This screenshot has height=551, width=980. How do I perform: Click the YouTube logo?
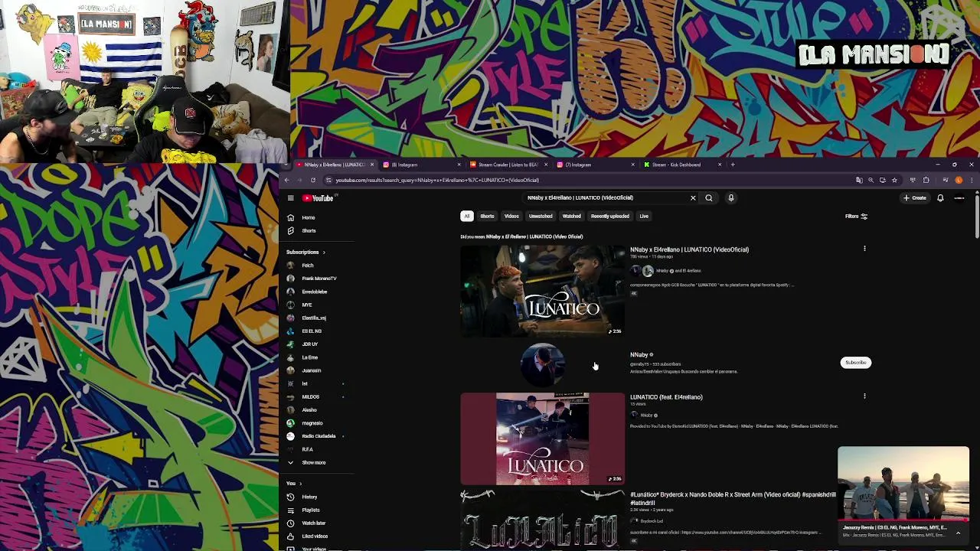click(318, 198)
